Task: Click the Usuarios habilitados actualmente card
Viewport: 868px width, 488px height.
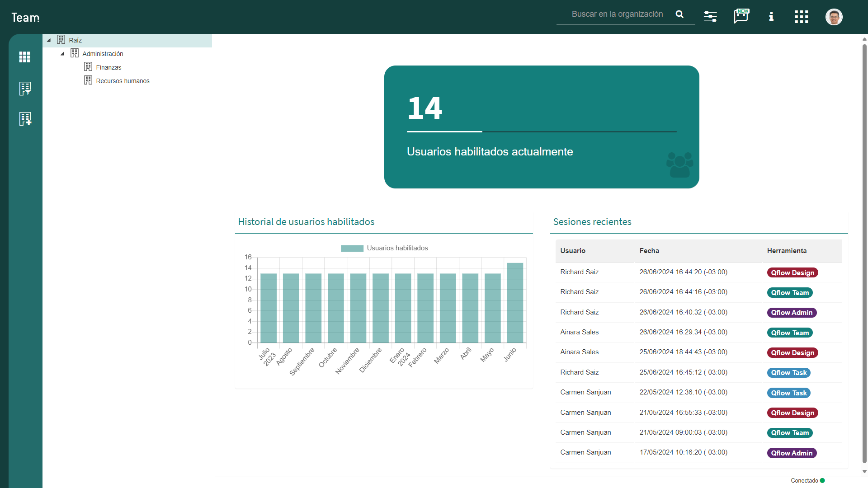Action: coord(542,127)
